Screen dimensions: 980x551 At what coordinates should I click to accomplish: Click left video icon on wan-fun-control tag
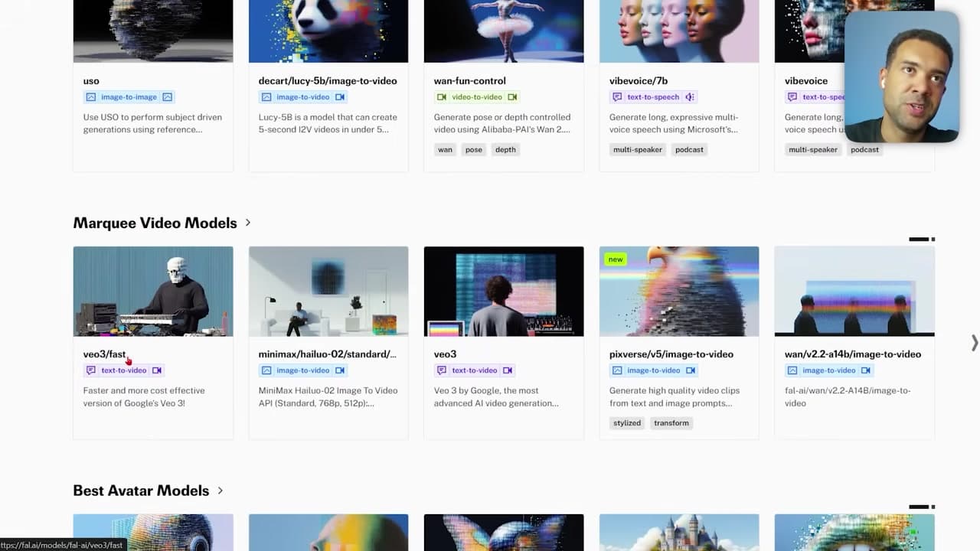(442, 97)
